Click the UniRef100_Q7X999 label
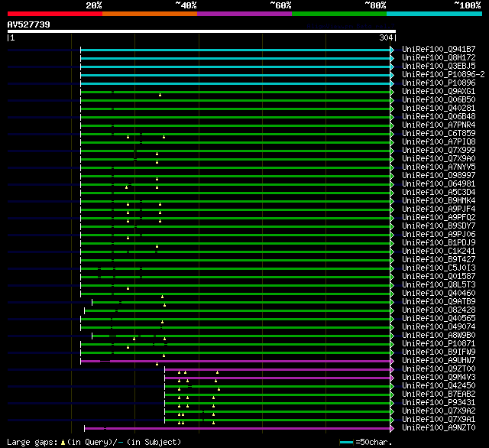Viewport: 489px width, 448px height. click(x=439, y=151)
